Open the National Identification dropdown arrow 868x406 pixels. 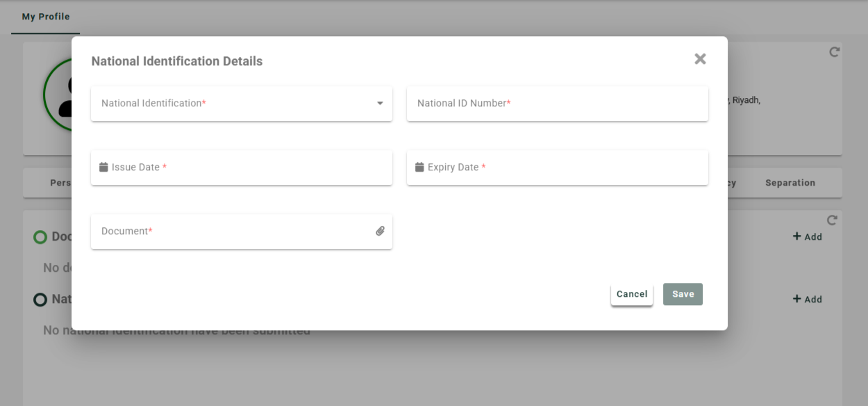click(x=380, y=104)
